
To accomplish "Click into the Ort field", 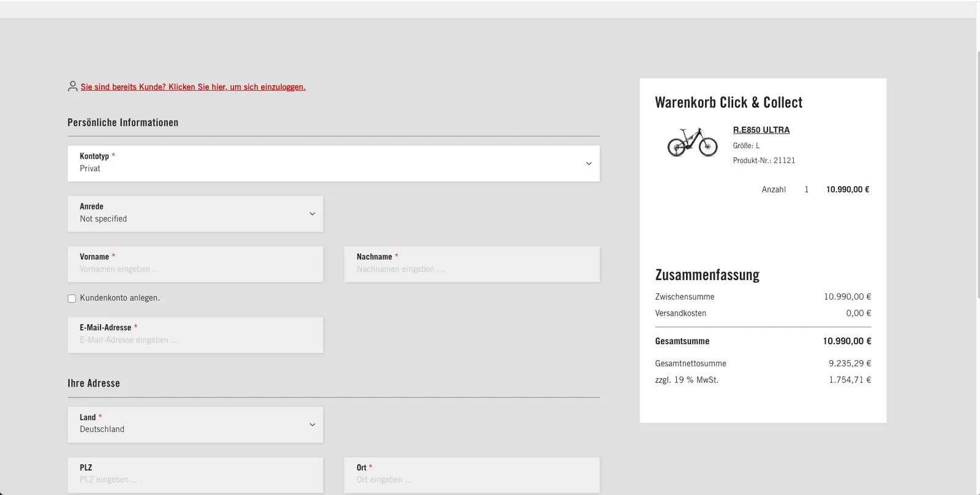I will point(472,475).
